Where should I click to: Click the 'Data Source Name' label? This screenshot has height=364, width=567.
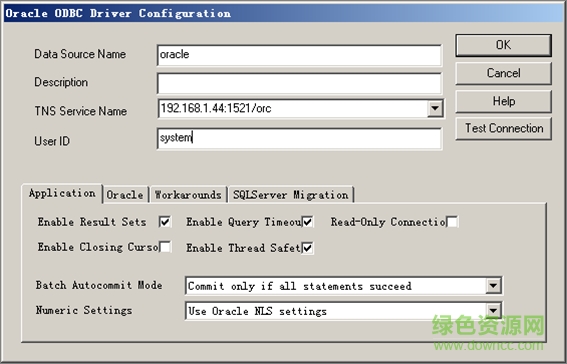tap(80, 54)
